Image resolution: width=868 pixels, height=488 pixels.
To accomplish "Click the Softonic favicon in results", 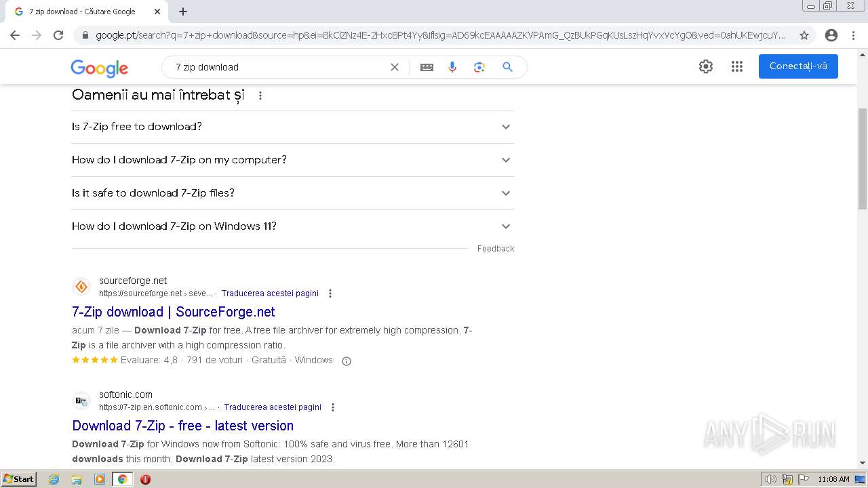I will coord(81,401).
